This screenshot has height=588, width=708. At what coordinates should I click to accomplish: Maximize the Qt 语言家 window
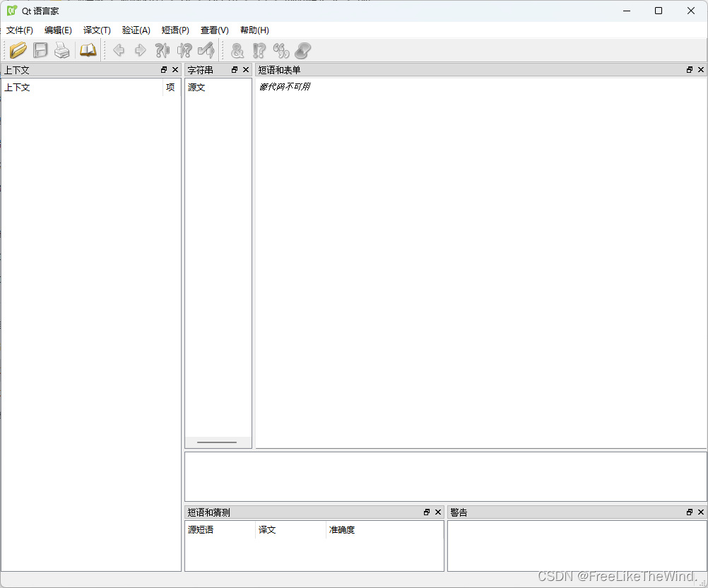pos(659,11)
